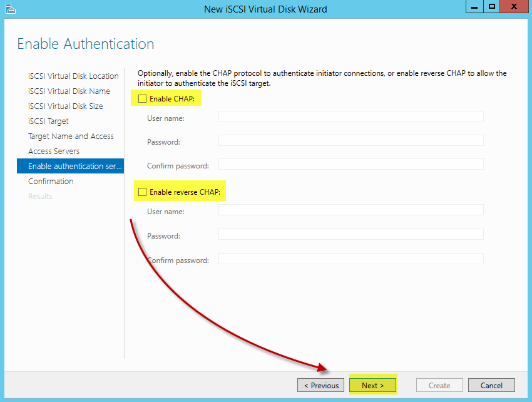Screen dimensions: 532x402
Task: Go to iSCSI Virtual Disk Size step
Action: pos(65,106)
